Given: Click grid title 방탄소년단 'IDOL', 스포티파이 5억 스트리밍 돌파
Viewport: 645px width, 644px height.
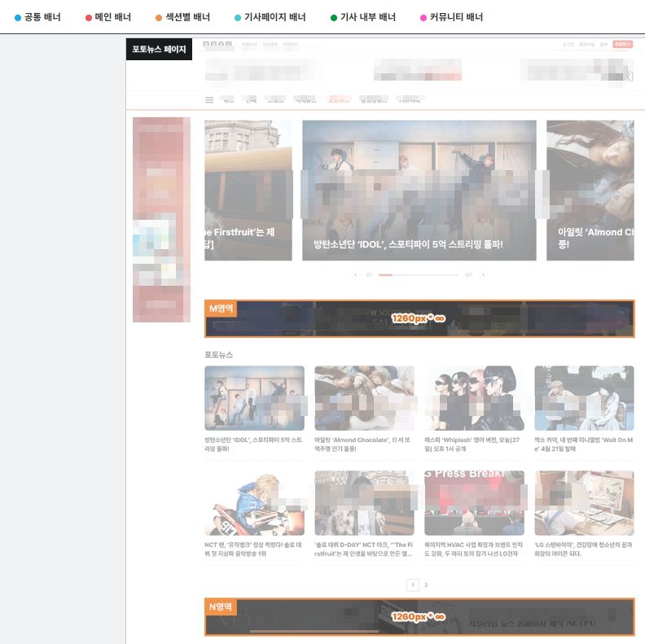Looking at the screenshot, I should 253,445.
